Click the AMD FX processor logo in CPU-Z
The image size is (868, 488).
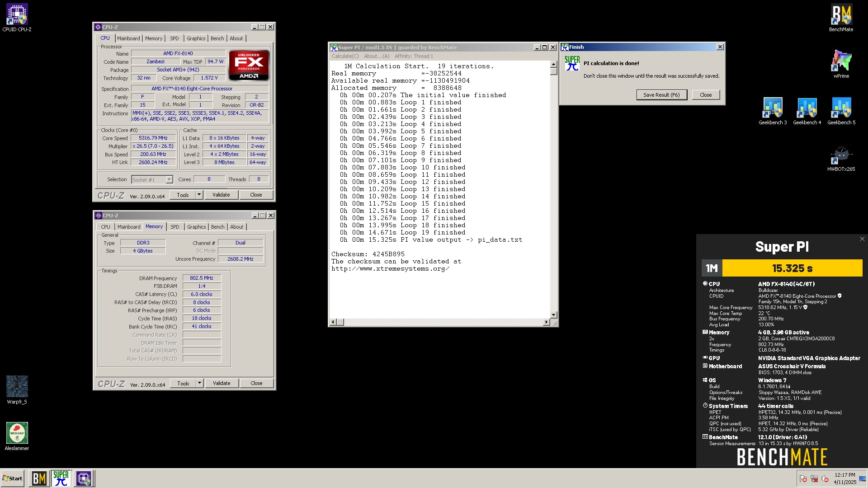click(249, 66)
